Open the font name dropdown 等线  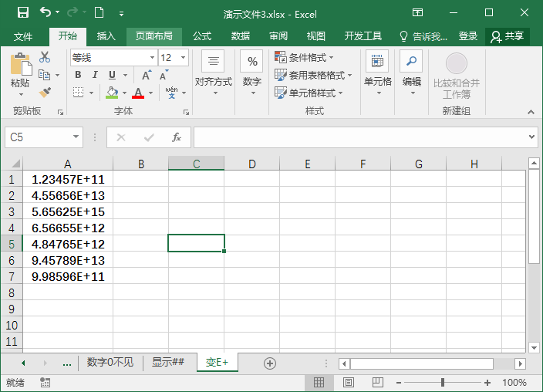pos(152,58)
